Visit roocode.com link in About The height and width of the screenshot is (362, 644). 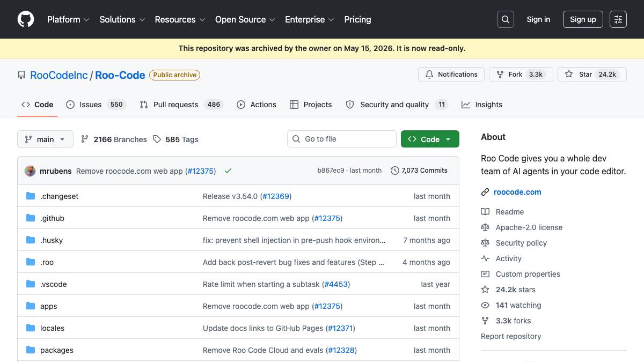517,192
